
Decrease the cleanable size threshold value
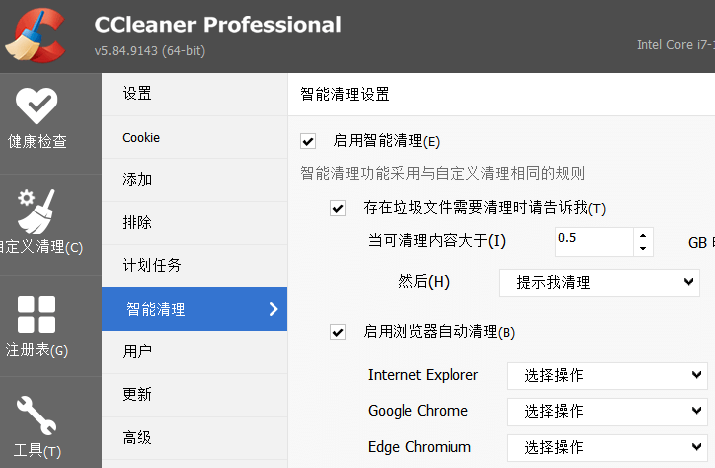coord(643,249)
